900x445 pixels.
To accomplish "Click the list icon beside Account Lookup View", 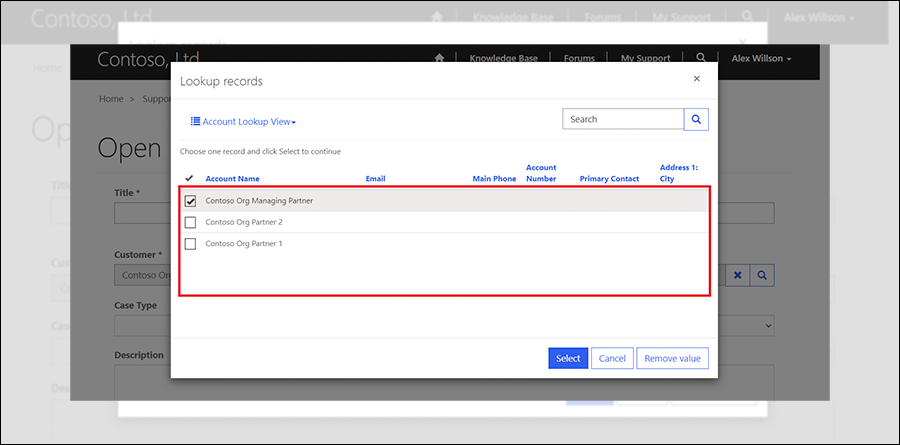I will 195,122.
